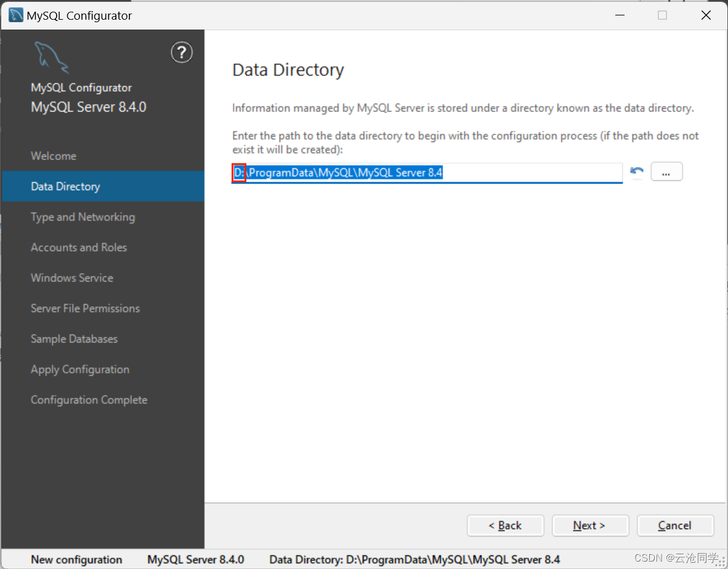The image size is (728, 569).
Task: Click the 'Enter the path to the data directory' instruction
Action: pos(465,142)
